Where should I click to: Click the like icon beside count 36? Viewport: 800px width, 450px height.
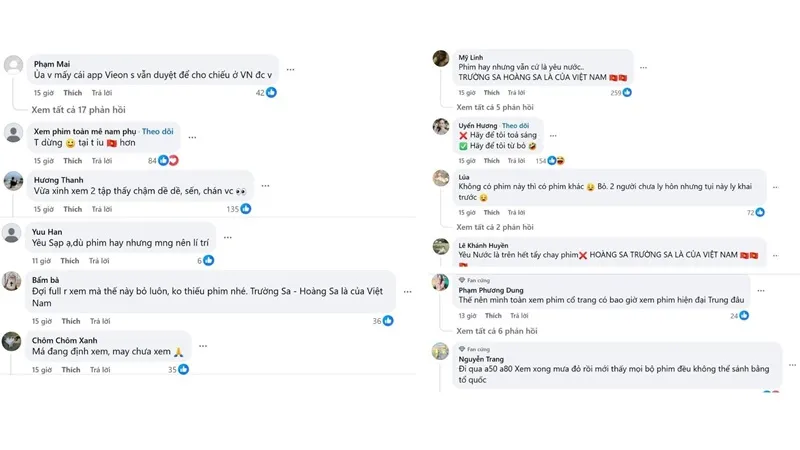(x=388, y=321)
